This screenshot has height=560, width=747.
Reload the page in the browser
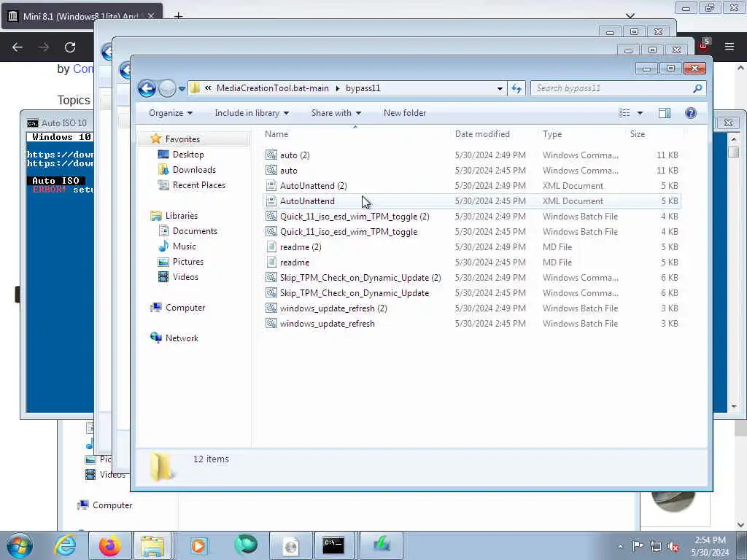click(70, 47)
